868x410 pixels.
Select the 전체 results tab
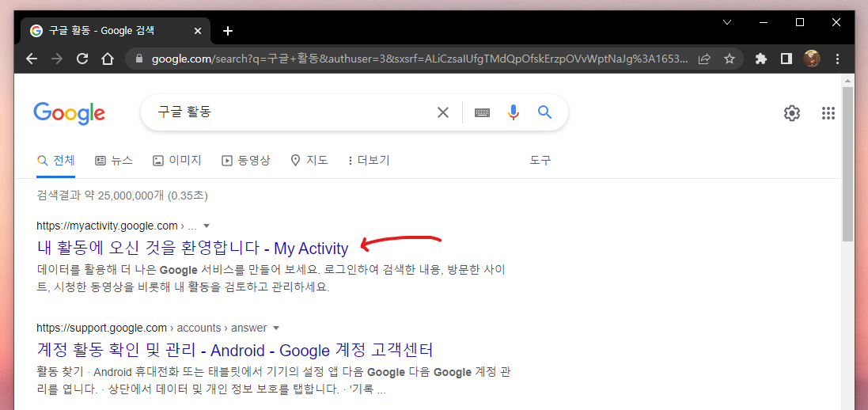point(55,161)
